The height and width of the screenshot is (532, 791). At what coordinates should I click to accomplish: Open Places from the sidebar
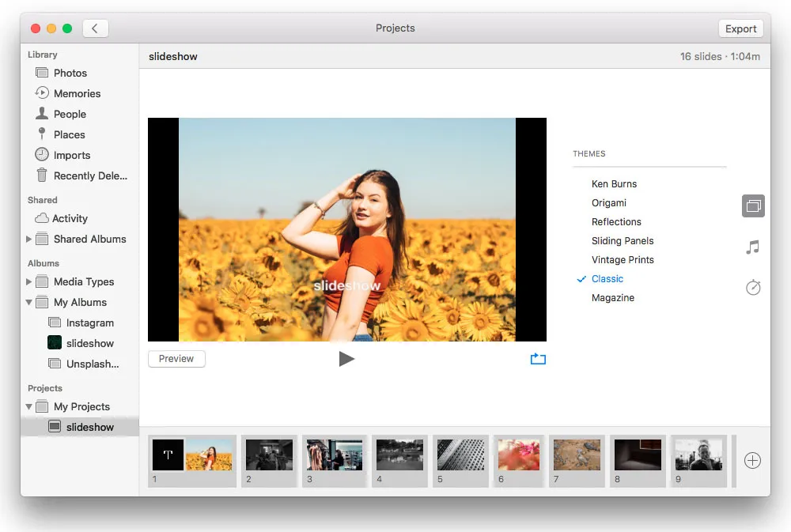[x=67, y=134]
